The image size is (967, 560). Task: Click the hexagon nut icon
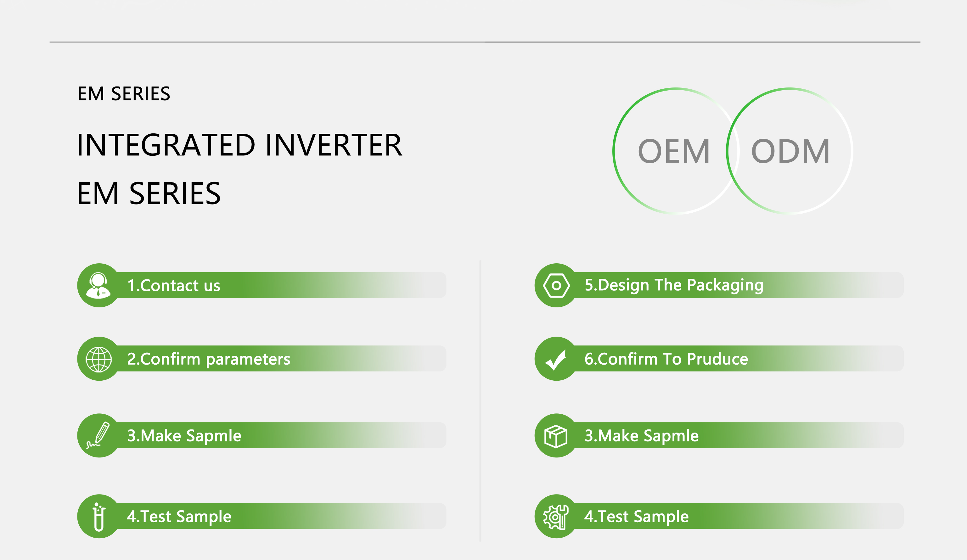556,285
